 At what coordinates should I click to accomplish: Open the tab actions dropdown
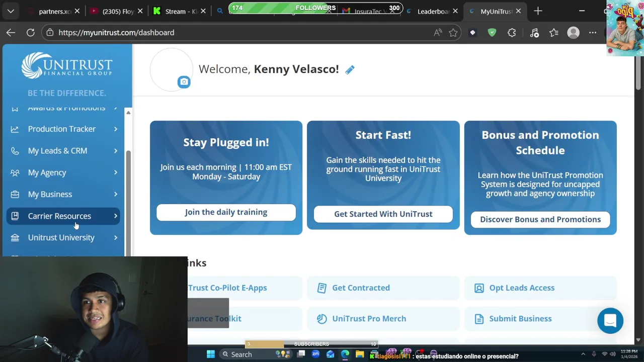click(11, 11)
